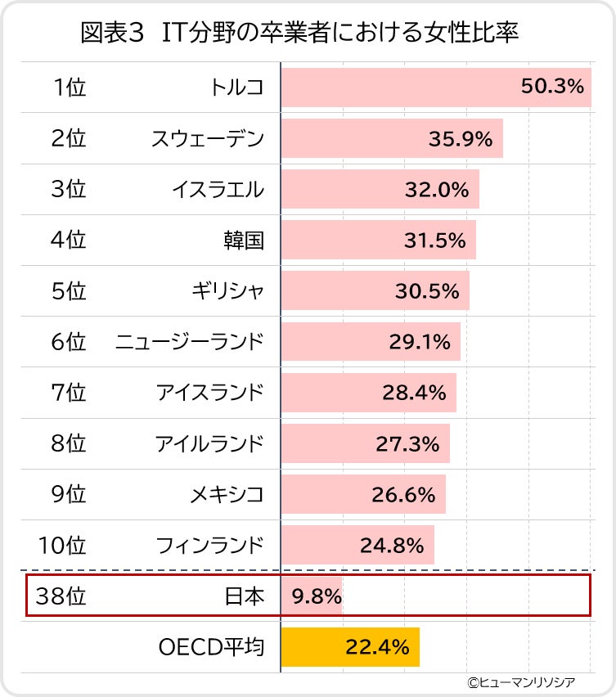This screenshot has height=697, width=616.
Task: Click the イスラエル 32.0% bar
Action: [380, 189]
